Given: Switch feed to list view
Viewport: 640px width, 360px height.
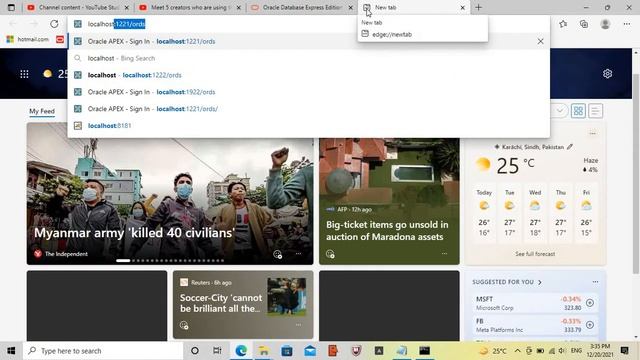Looking at the screenshot, I should pyautogui.click(x=595, y=111).
